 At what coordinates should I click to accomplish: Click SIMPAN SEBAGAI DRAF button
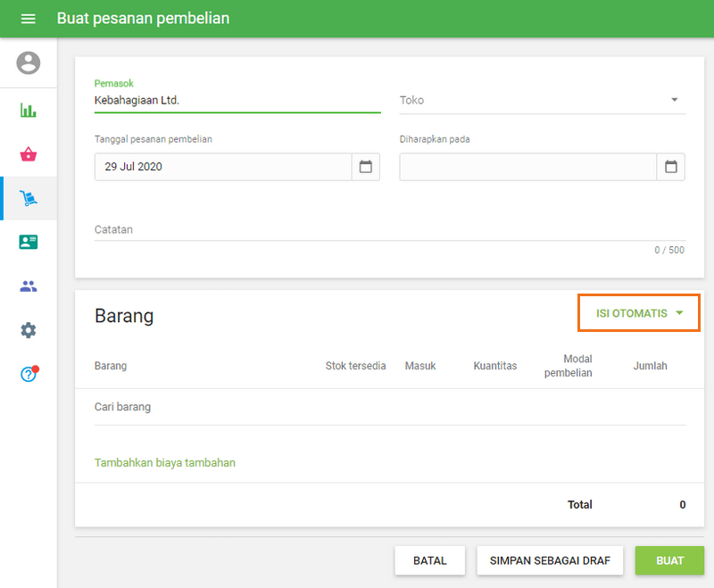click(x=550, y=560)
